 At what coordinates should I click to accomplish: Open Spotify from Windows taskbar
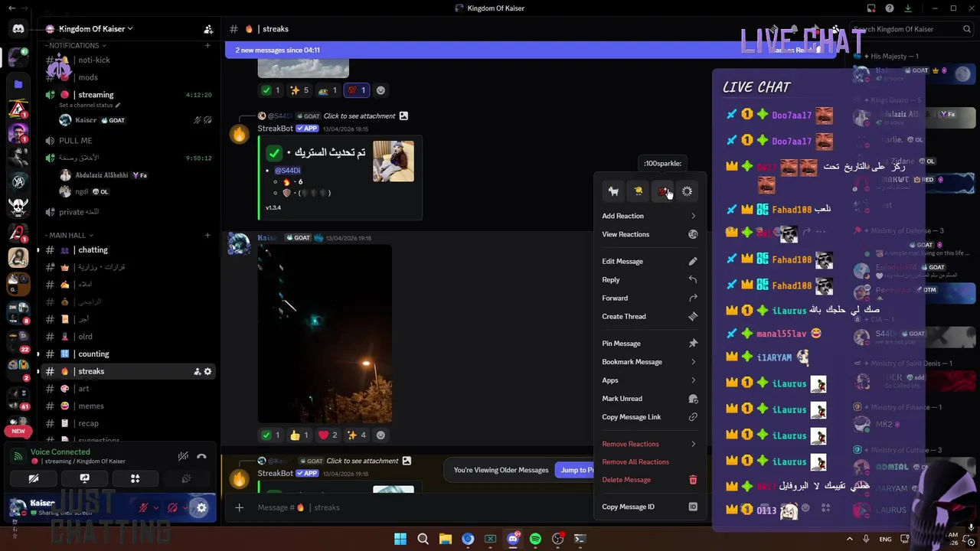tap(535, 539)
